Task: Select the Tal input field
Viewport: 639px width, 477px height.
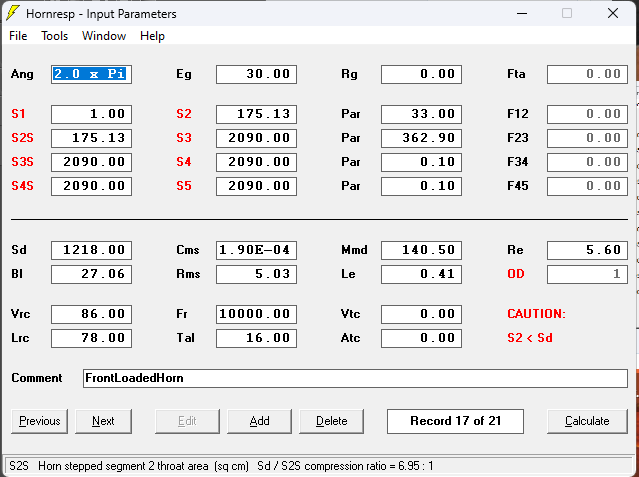Action: coord(256,338)
